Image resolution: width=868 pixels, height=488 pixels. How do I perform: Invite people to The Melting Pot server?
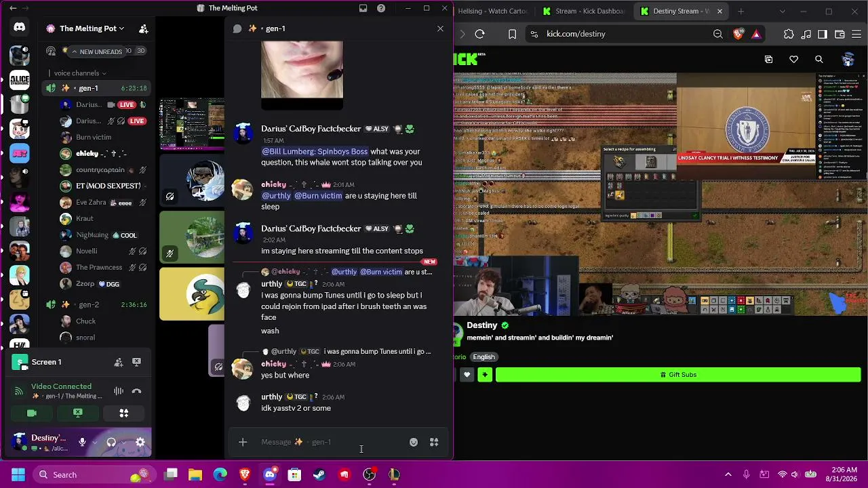coord(143,28)
